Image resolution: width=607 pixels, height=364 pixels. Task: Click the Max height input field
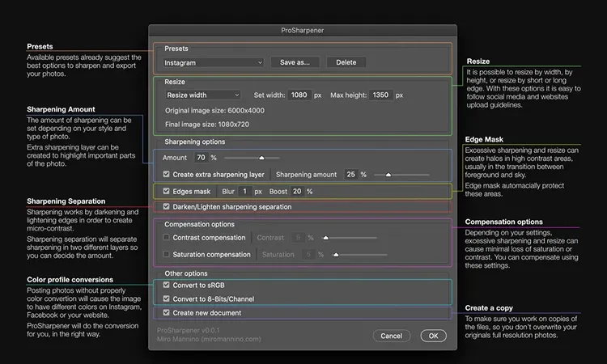(x=380, y=95)
